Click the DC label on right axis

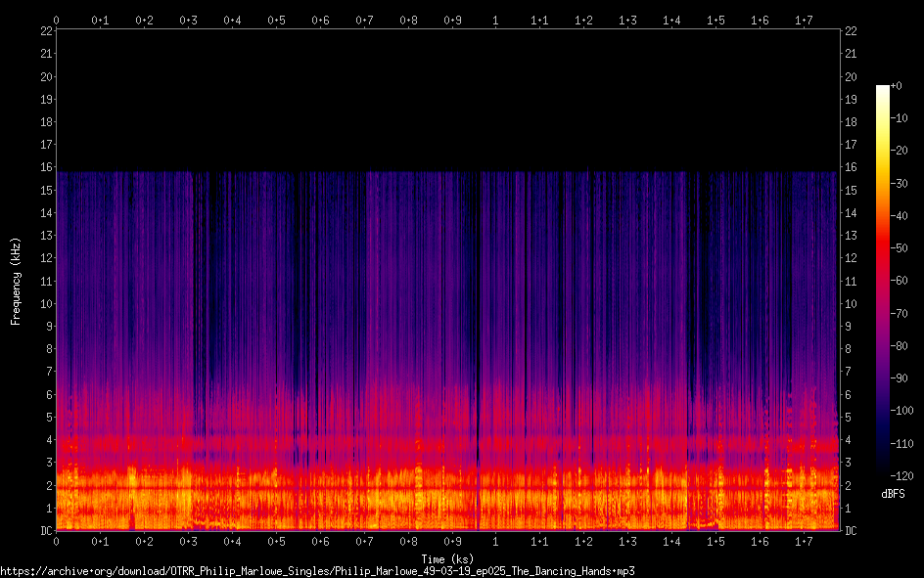pyautogui.click(x=851, y=531)
